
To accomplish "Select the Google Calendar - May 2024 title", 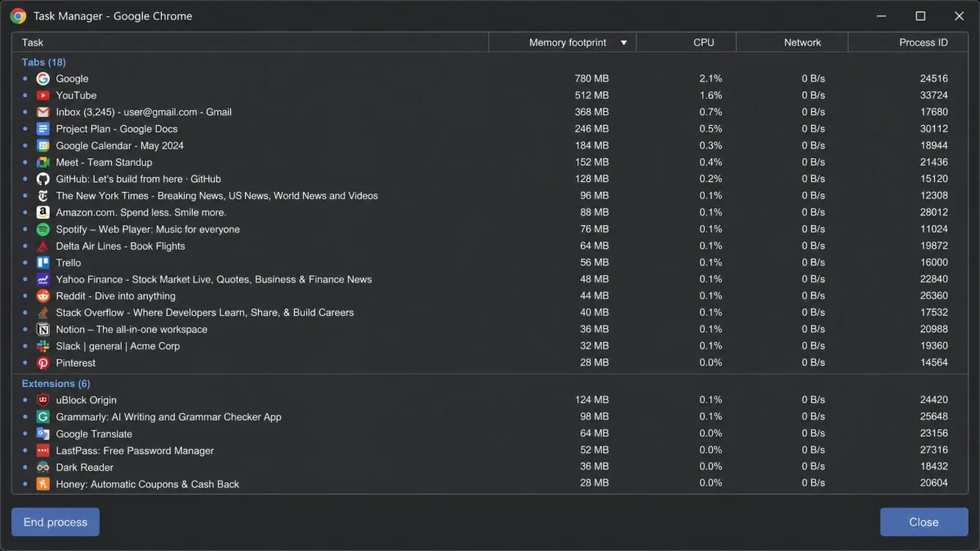I will (x=120, y=145).
